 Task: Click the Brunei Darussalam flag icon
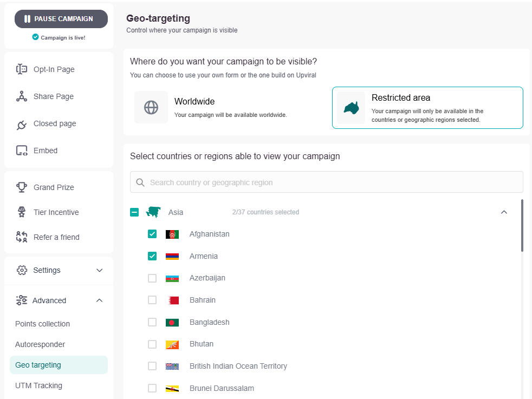pyautogui.click(x=172, y=389)
